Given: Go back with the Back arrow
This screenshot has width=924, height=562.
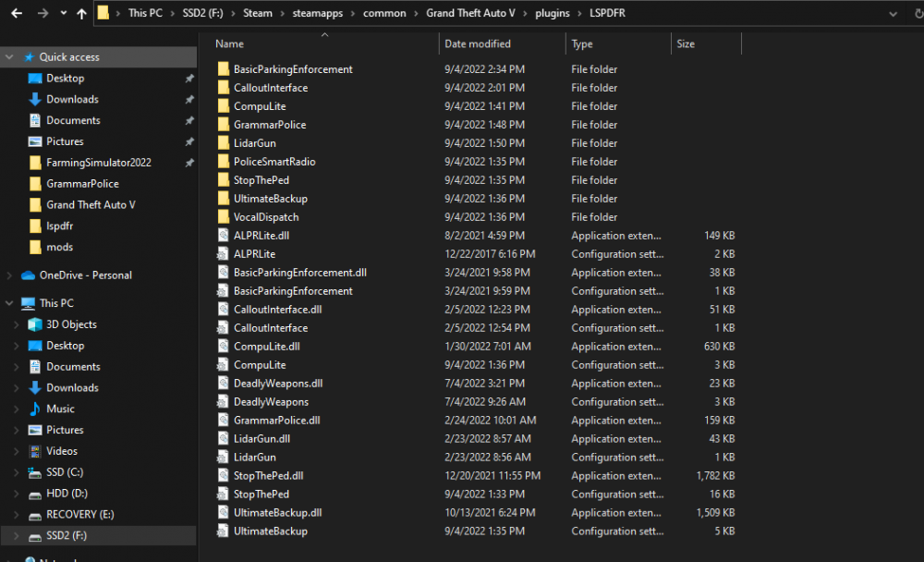Looking at the screenshot, I should coord(17,13).
